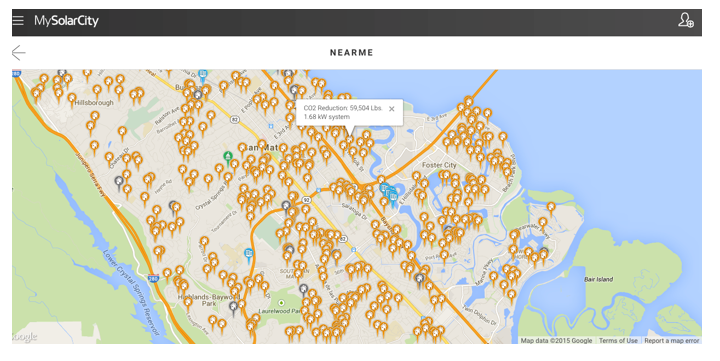Click the gray marker south of Hillsborough
This screenshot has height=361, width=720.
(x=119, y=183)
